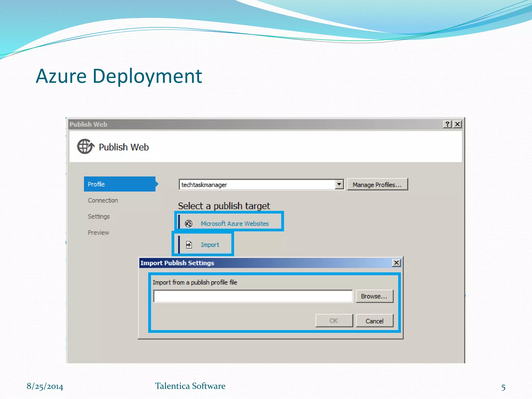Open Manage Profiles
The image size is (532, 399).
377,184
